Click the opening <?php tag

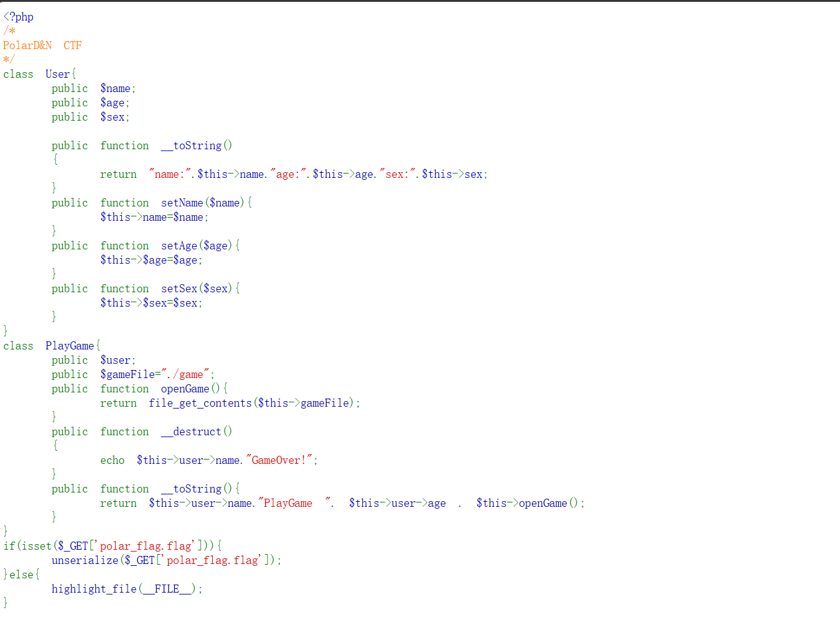coord(19,17)
